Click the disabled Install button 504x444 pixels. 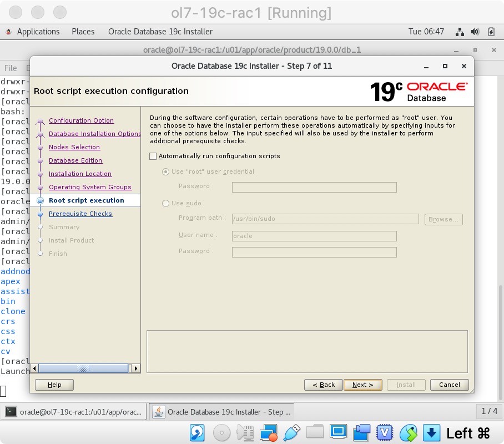tap(406, 385)
